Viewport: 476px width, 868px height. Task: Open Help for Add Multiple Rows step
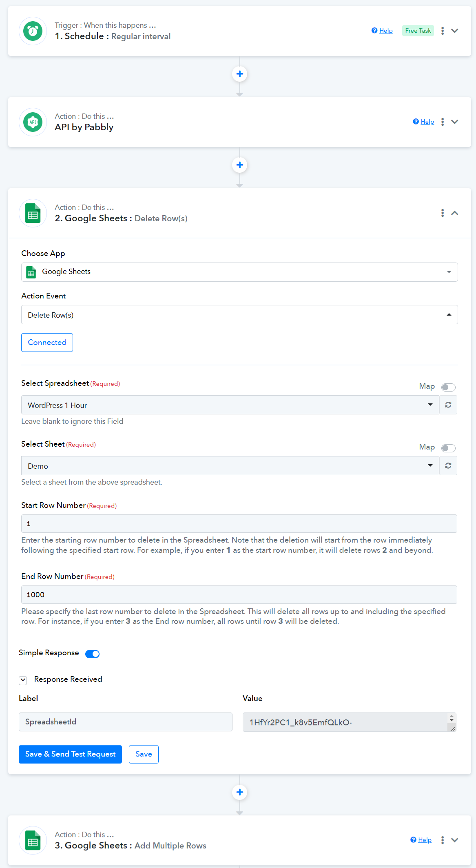[x=421, y=840]
